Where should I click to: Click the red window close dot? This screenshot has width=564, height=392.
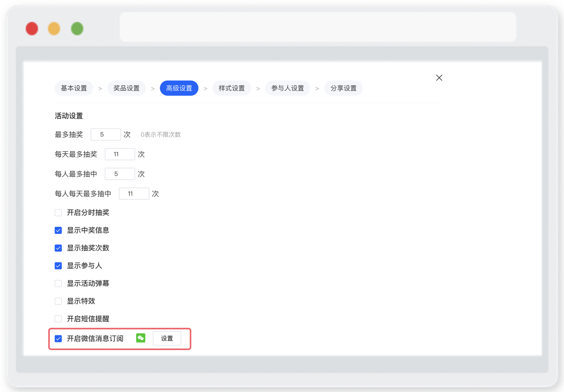[x=32, y=28]
